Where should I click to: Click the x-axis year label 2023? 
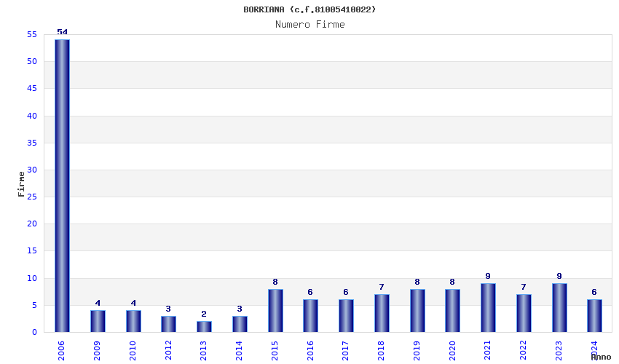point(559,351)
